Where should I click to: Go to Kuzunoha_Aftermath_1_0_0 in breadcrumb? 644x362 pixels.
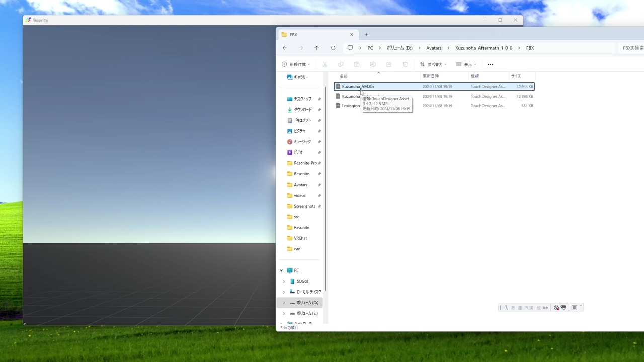[484, 48]
